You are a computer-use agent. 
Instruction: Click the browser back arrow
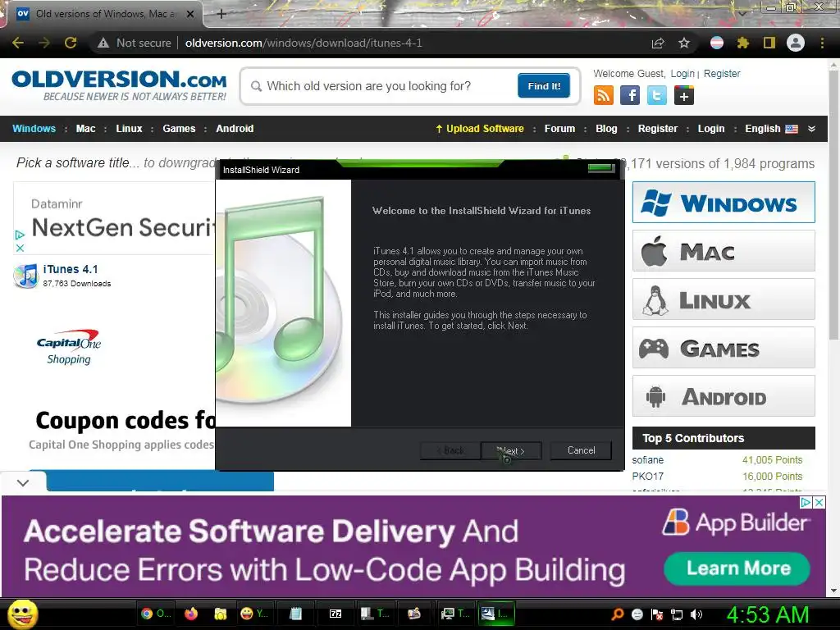(18, 43)
